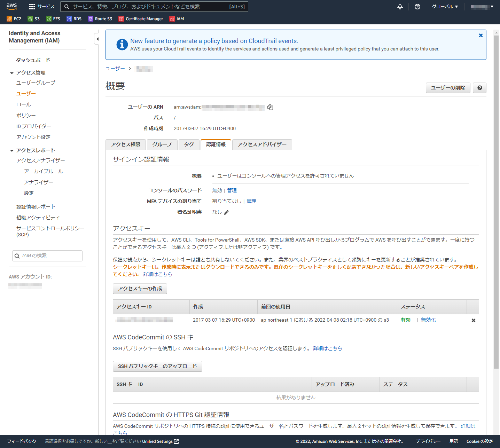Open アカウント設定 page
The image size is (500, 448).
click(33, 137)
